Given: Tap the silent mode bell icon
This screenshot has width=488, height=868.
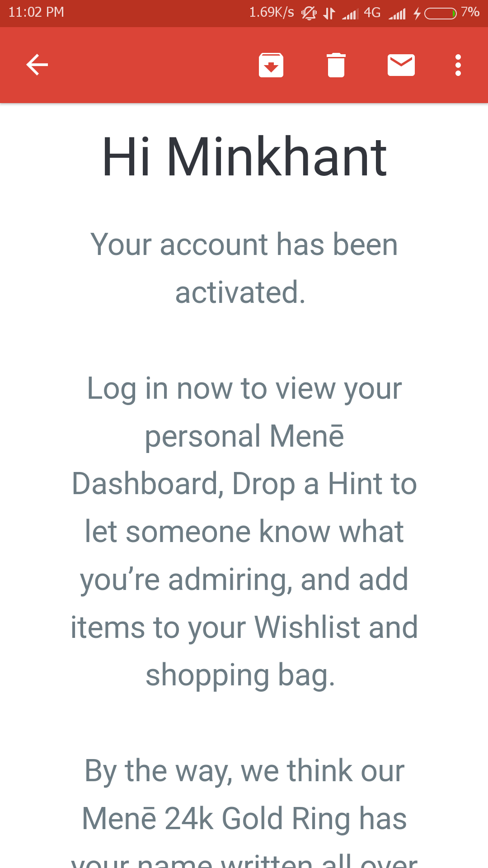Looking at the screenshot, I should pyautogui.click(x=309, y=13).
